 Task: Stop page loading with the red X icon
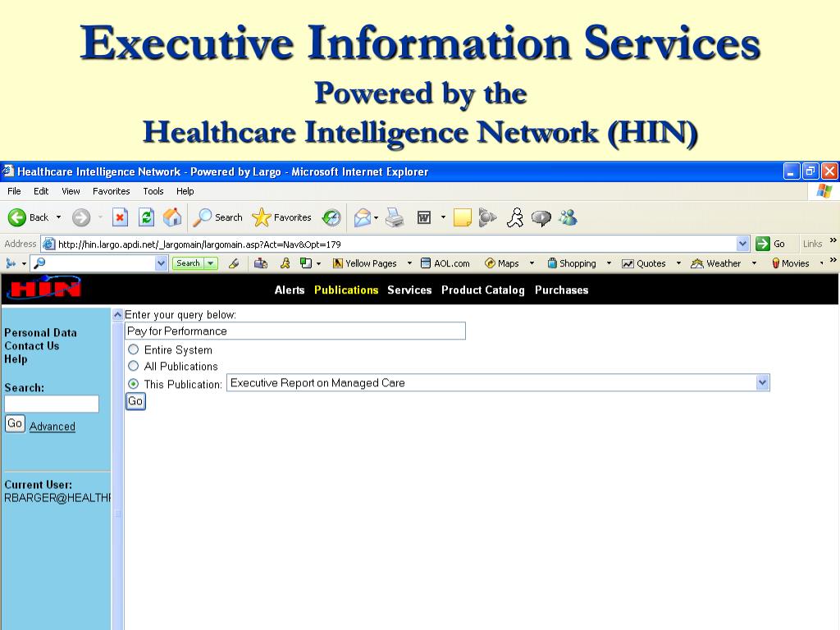[120, 217]
